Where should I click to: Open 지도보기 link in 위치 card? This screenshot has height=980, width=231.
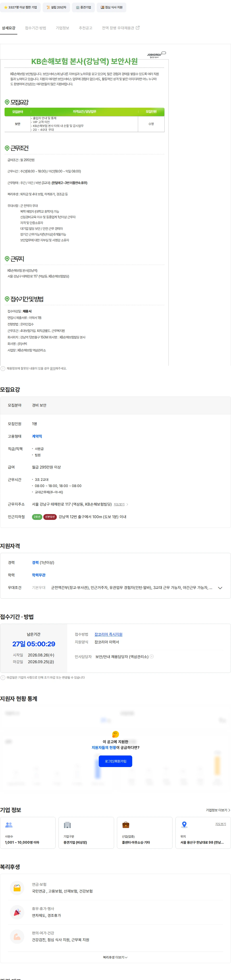[220, 824]
